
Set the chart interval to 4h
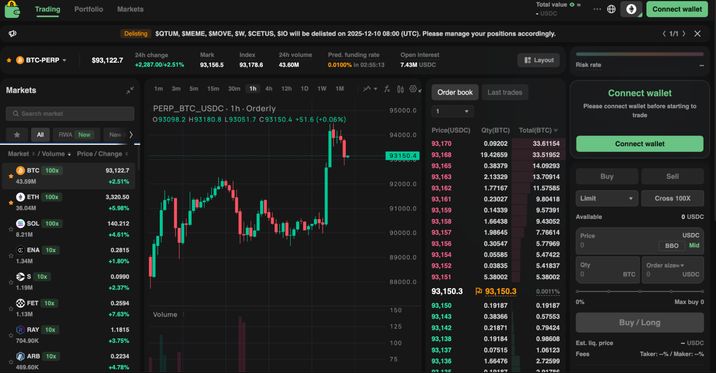pyautogui.click(x=268, y=89)
